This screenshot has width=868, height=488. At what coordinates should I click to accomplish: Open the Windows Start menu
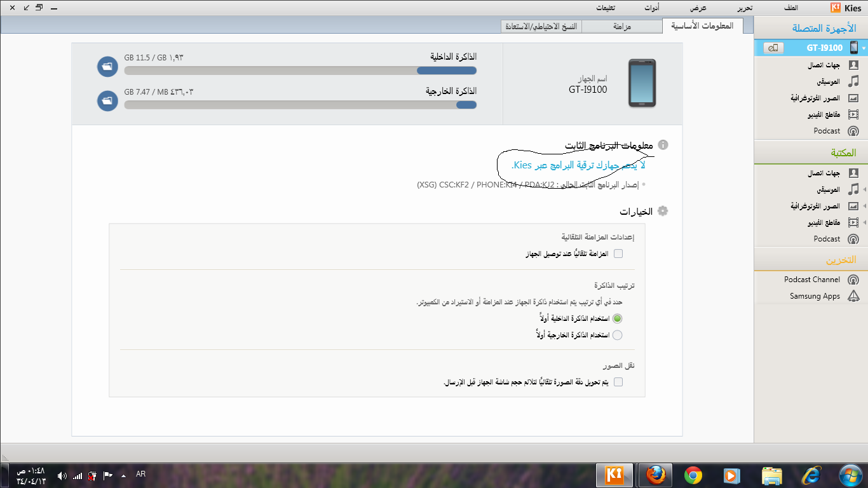tap(850, 475)
